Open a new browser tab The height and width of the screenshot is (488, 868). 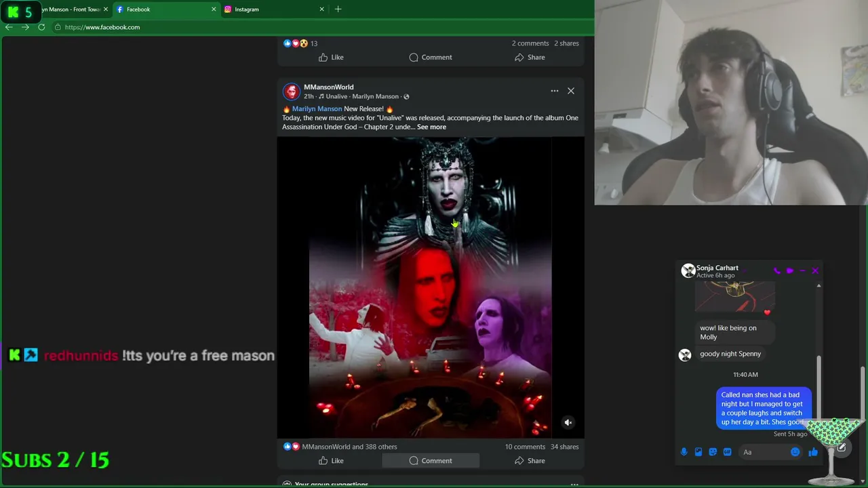pos(338,9)
